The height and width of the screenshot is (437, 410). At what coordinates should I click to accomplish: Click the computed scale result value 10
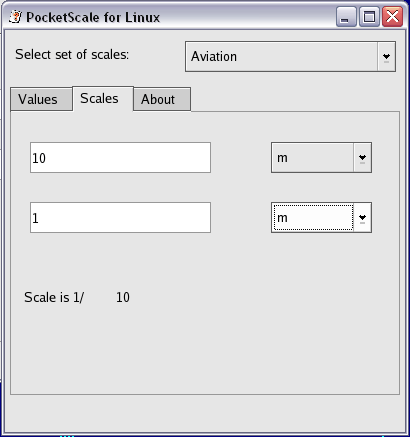pyautogui.click(x=123, y=297)
